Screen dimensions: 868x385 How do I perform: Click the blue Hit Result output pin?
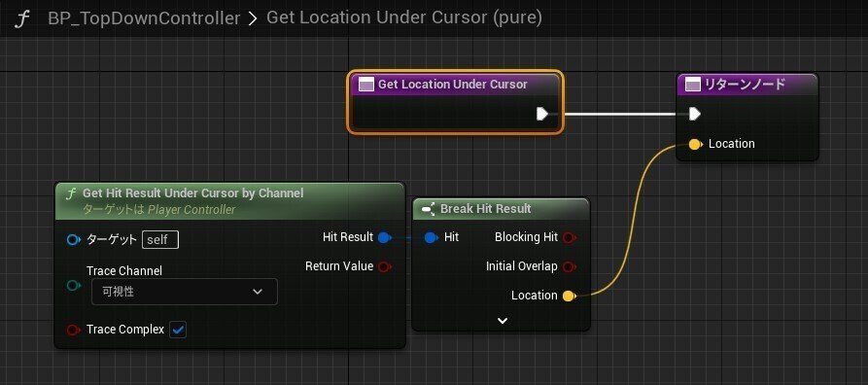pos(384,237)
